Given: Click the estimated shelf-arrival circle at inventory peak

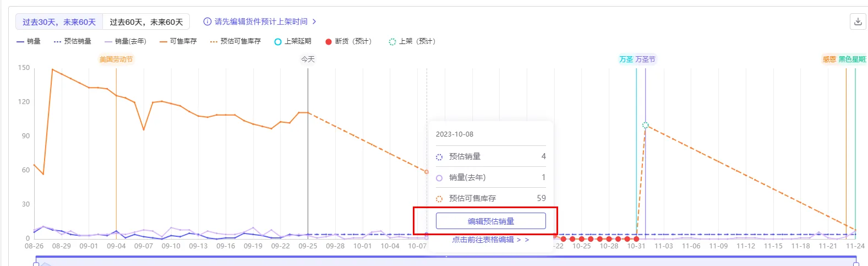Looking at the screenshot, I should (646, 126).
